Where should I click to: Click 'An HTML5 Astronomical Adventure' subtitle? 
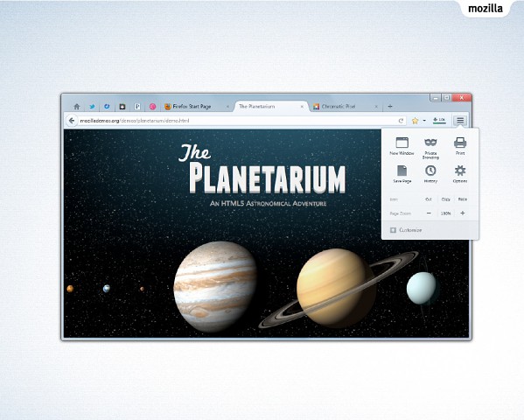coord(268,203)
